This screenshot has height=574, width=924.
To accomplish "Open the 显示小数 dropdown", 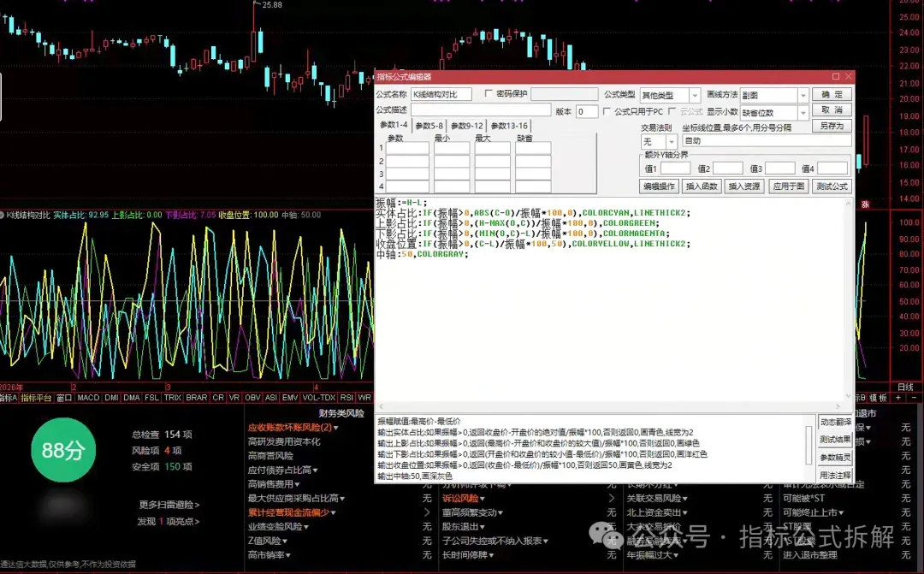I will click(803, 112).
